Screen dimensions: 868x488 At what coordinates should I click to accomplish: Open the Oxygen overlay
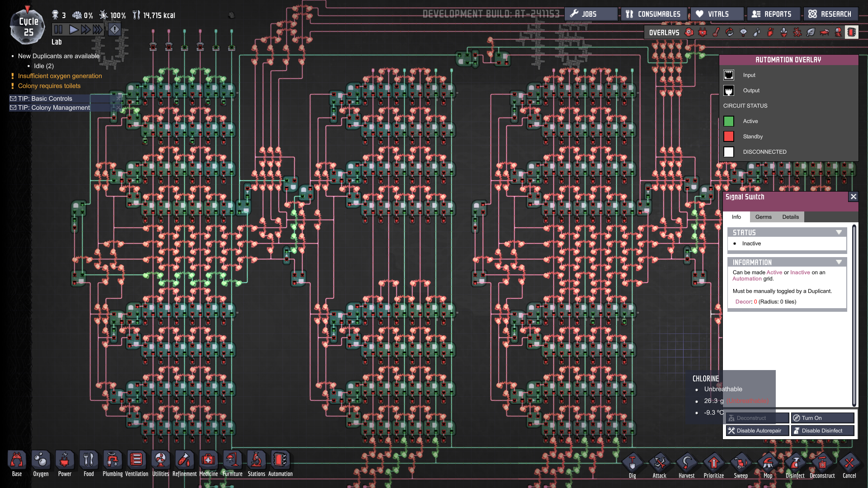click(689, 33)
